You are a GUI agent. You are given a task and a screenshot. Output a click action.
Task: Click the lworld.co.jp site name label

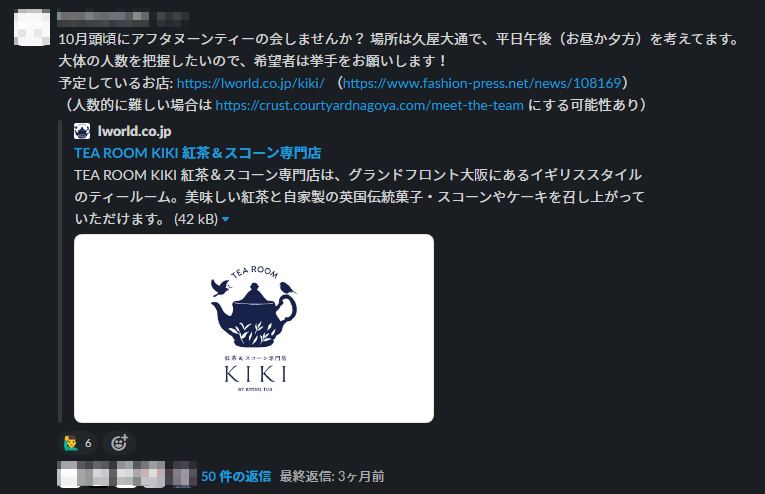pos(135,131)
